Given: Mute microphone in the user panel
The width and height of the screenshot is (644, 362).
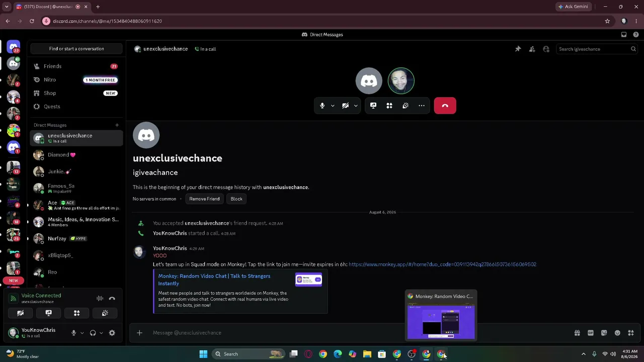Looking at the screenshot, I should pos(73,333).
